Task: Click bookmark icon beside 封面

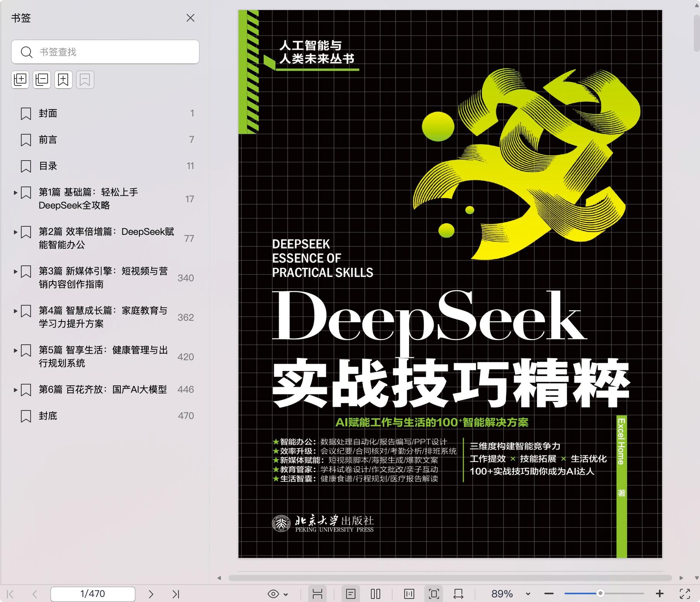Action: point(26,113)
